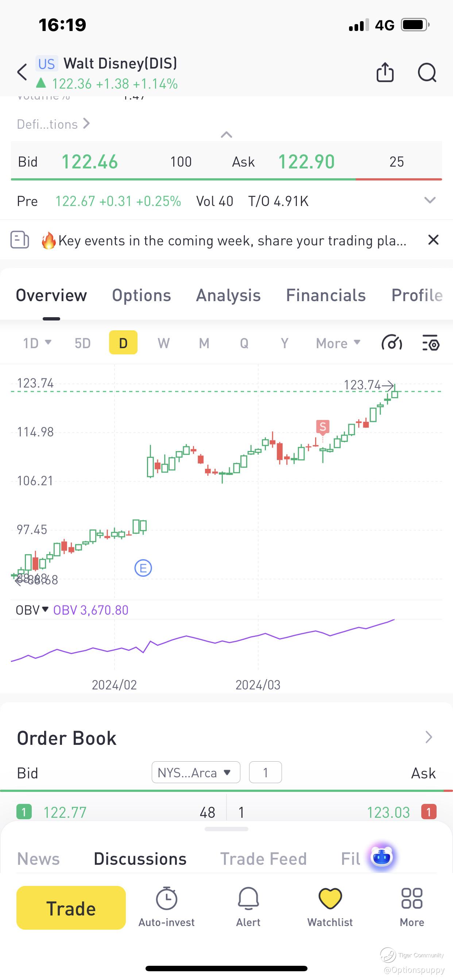Switch to the Options tab
This screenshot has height=980, width=453.
point(141,296)
